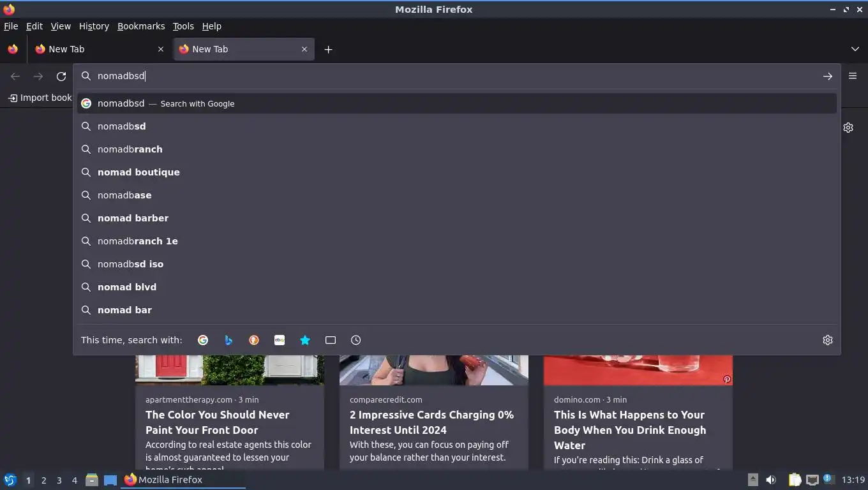Select Mozilla Firefox taskbar entry
The width and height of the screenshot is (868, 490).
(x=183, y=480)
